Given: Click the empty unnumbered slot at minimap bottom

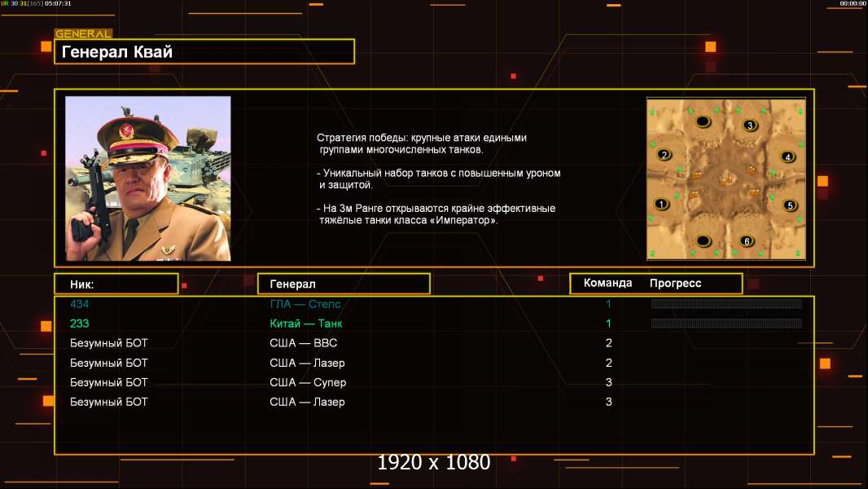Looking at the screenshot, I should [703, 241].
